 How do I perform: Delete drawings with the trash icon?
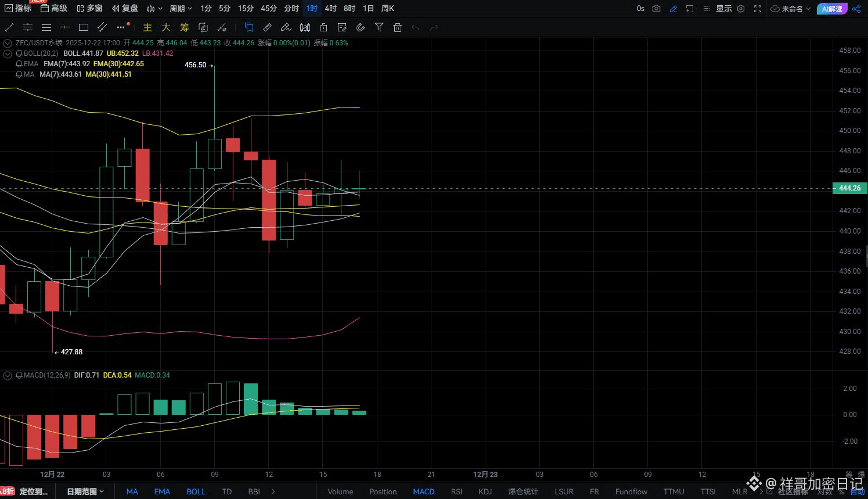tap(398, 27)
